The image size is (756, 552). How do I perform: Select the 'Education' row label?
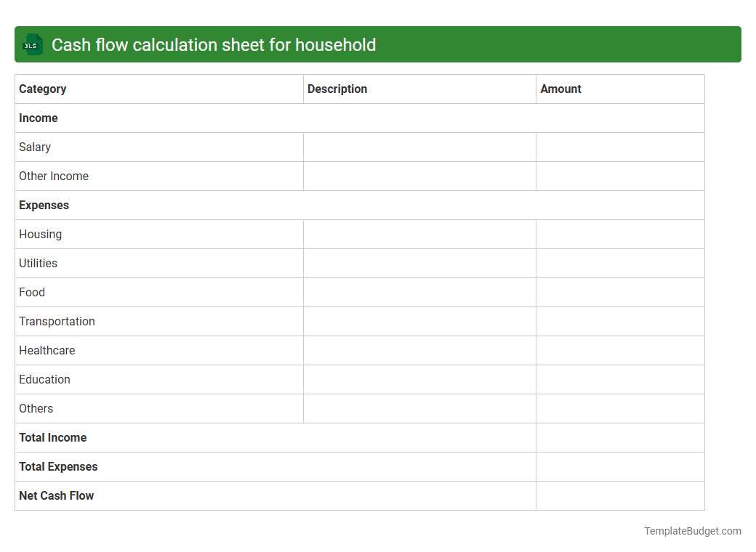click(x=44, y=379)
